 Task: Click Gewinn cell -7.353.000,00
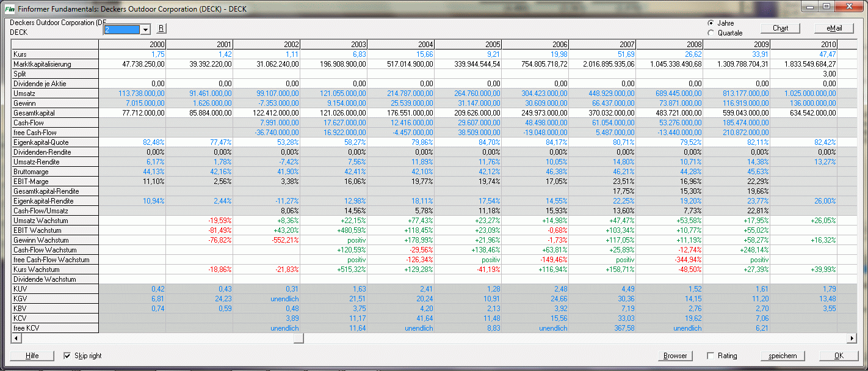[267, 103]
